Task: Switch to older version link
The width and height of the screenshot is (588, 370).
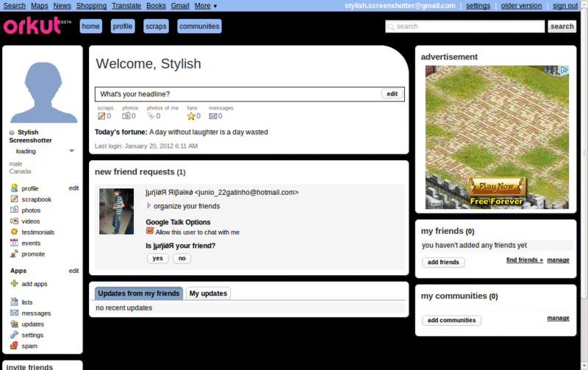Action: (521, 6)
